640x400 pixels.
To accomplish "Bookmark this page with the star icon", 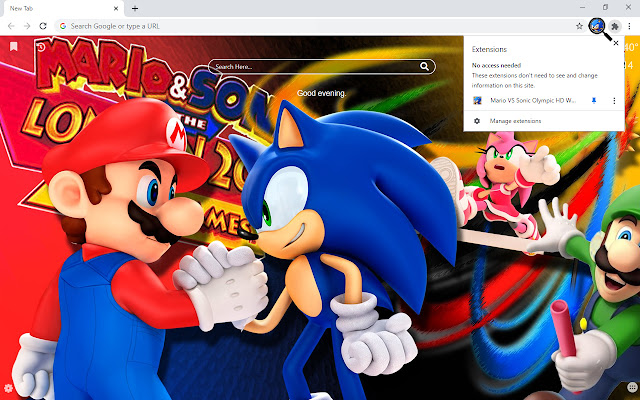I will 579,26.
